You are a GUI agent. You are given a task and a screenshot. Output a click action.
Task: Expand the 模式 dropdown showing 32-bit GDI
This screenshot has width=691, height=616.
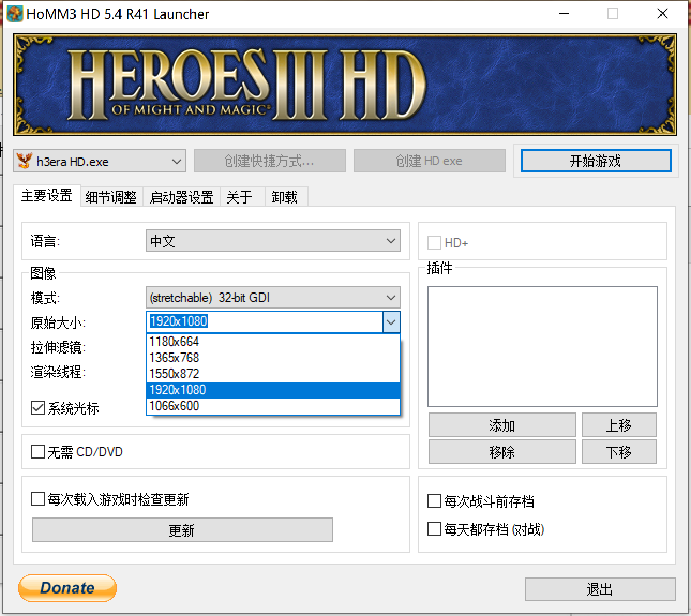coord(273,297)
